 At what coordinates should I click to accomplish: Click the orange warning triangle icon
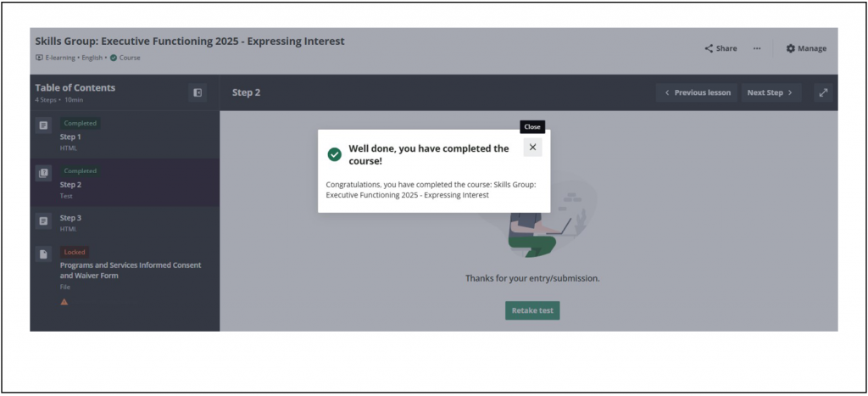(x=64, y=302)
